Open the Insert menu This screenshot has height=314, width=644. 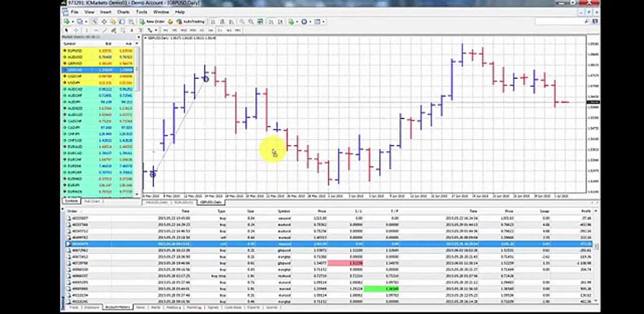pos(106,12)
